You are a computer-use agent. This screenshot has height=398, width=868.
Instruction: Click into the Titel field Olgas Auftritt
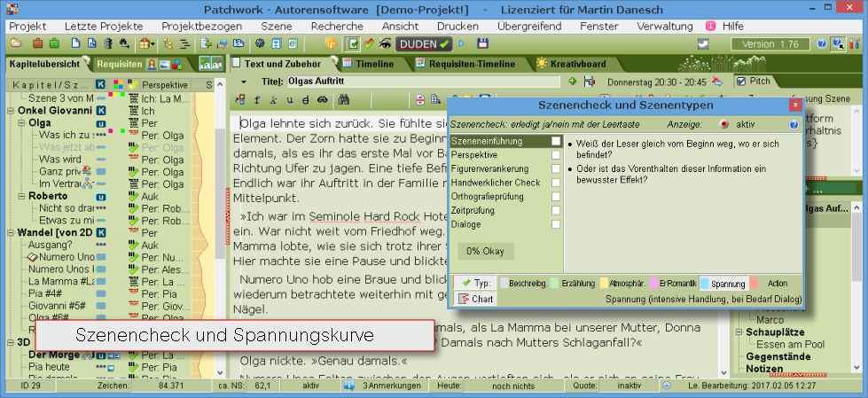[424, 82]
